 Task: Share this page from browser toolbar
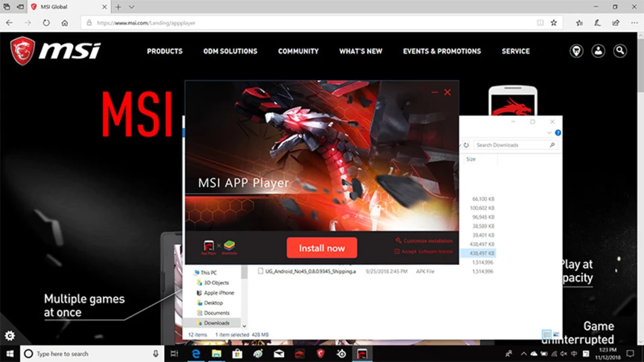(616, 23)
